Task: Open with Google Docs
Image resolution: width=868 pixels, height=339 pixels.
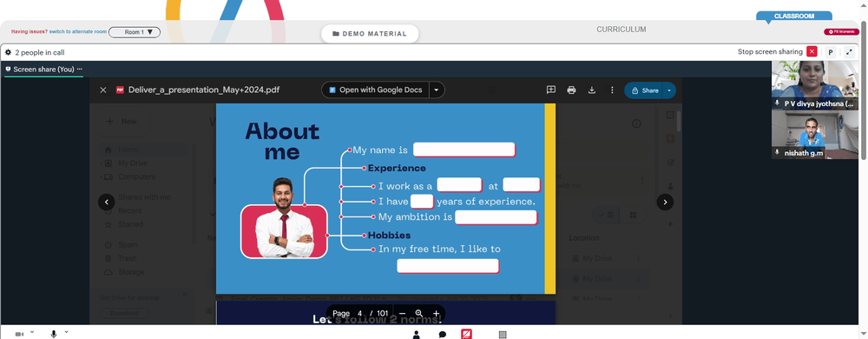Action: [x=375, y=90]
